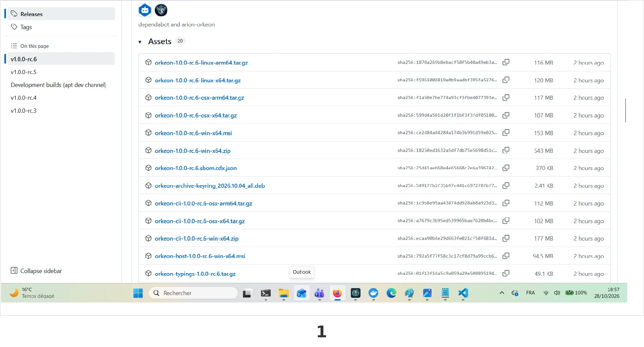Open arion-orkeon contributor avatar
This screenshot has width=644, height=347.
[161, 10]
